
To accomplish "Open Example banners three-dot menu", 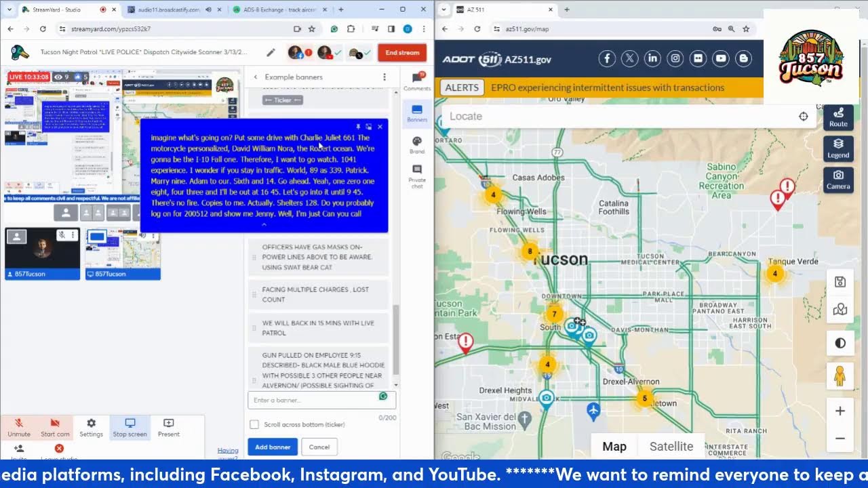I will point(384,77).
